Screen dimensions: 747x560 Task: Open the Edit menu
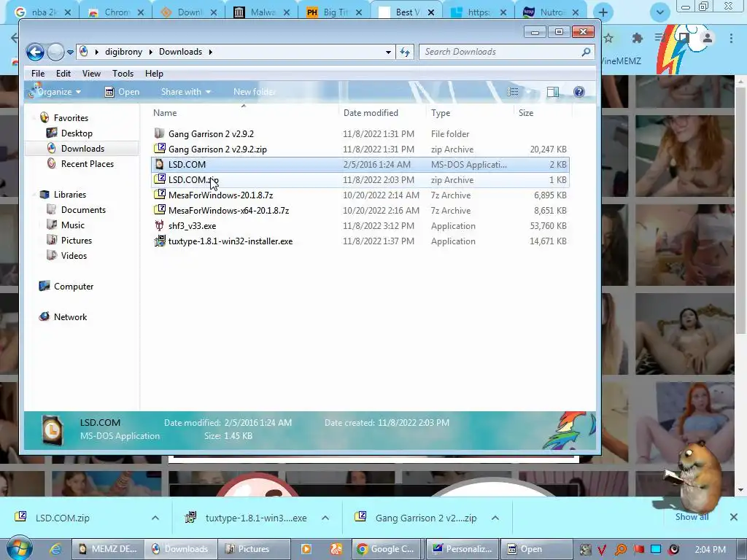[63, 74]
